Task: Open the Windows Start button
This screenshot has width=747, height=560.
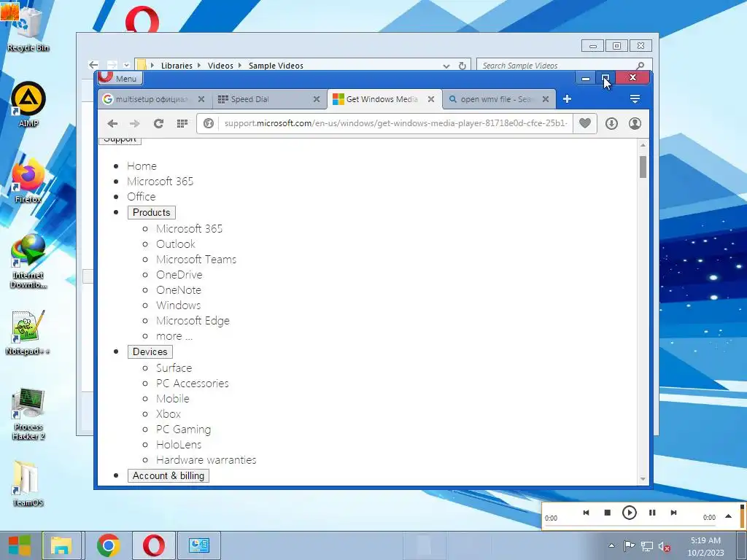Action: (x=20, y=545)
